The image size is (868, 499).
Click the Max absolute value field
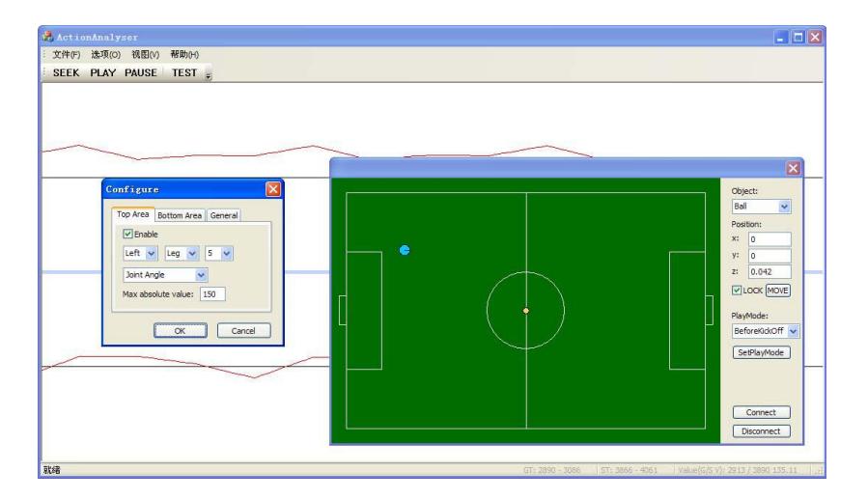(x=212, y=294)
